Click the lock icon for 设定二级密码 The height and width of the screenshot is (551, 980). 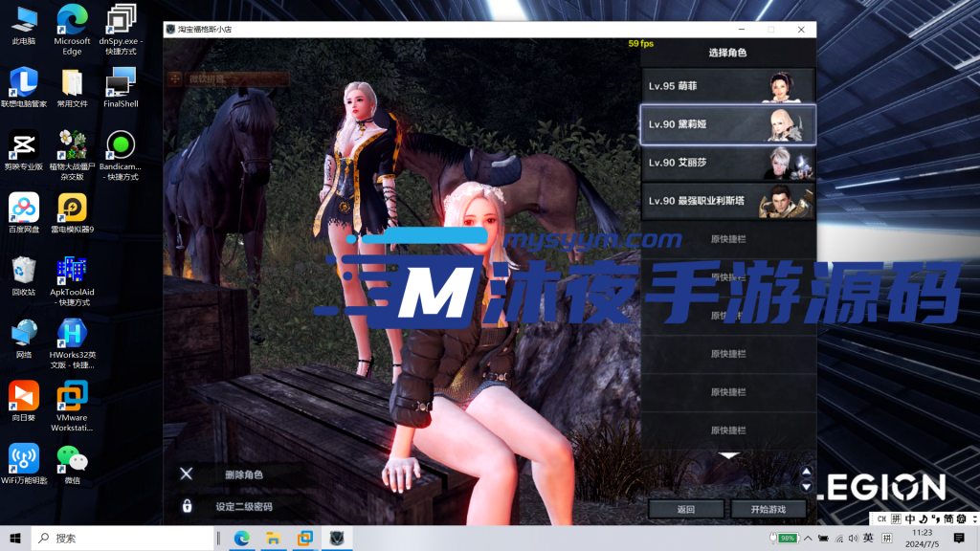(187, 506)
